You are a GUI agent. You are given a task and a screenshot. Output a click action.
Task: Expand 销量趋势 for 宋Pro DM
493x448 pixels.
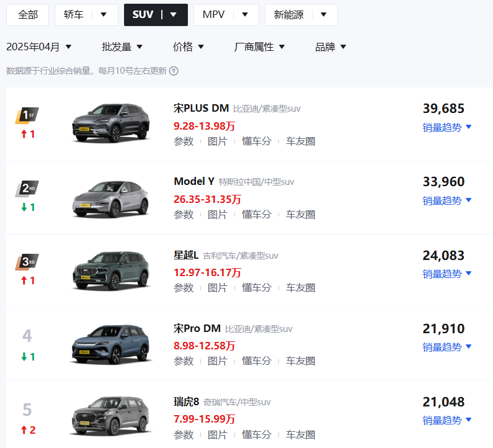coord(446,347)
